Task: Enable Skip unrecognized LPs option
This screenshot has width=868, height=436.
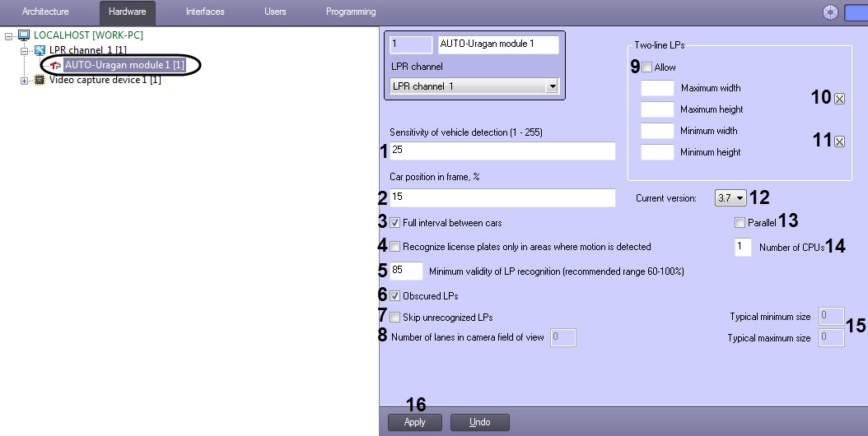Action: click(394, 317)
